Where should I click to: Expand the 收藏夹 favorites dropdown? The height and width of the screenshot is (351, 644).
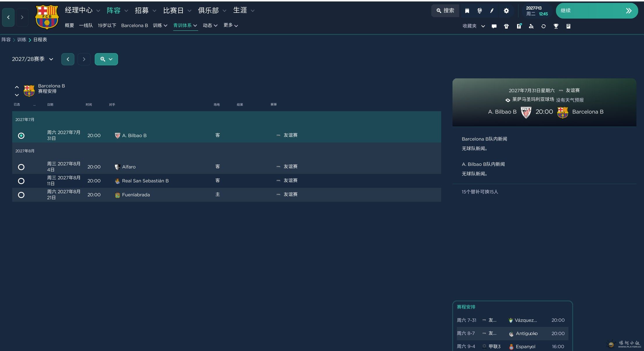tap(474, 26)
